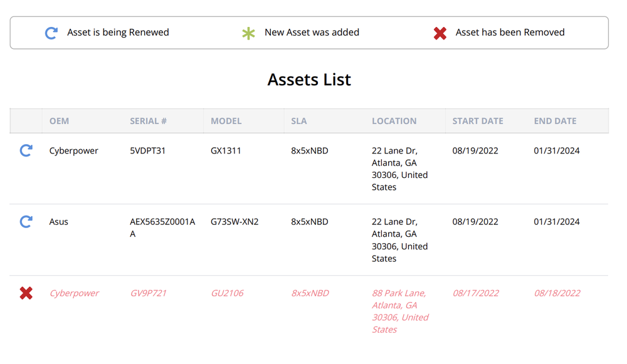Sort by the OEM column header
The width and height of the screenshot is (627, 364).
click(x=60, y=121)
